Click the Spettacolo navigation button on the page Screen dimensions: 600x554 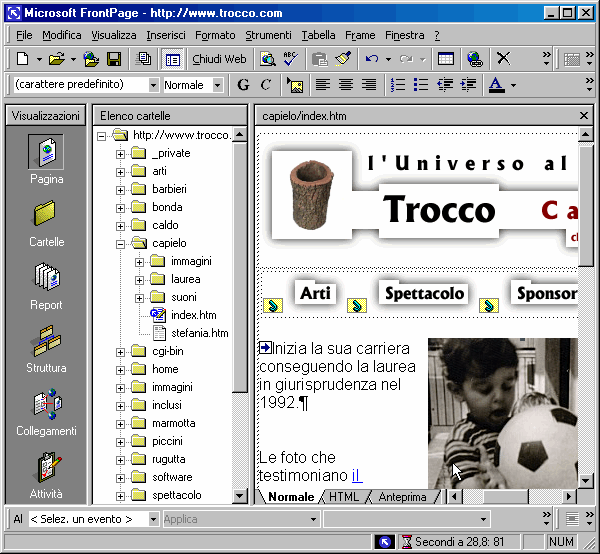coord(425,294)
